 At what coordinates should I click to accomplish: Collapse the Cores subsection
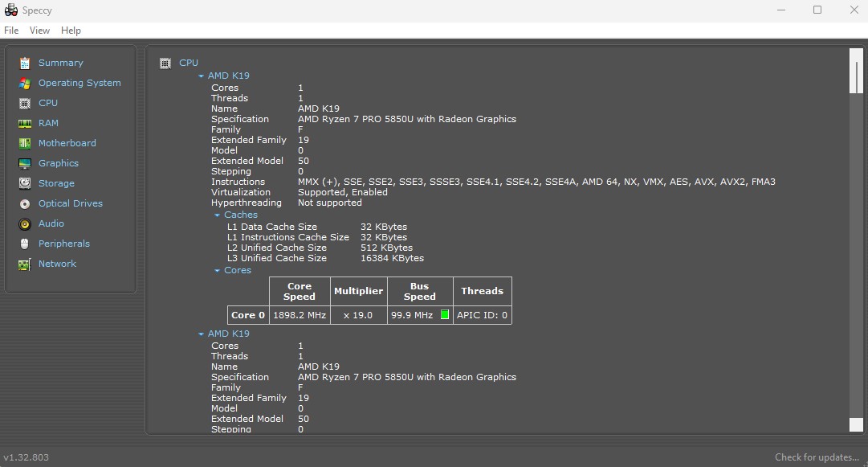click(x=217, y=270)
